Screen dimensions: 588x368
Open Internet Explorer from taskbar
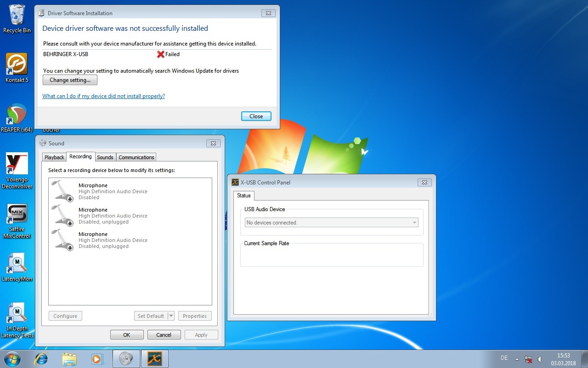click(41, 359)
